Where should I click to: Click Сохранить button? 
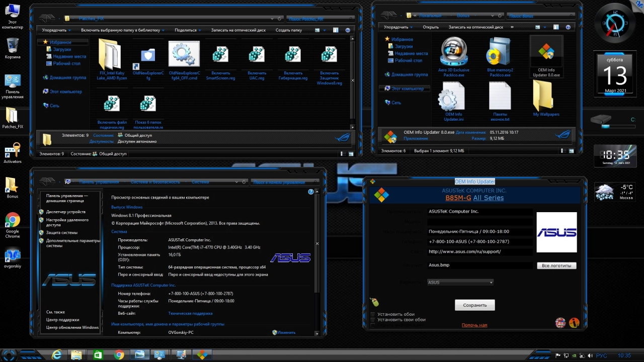point(475,305)
